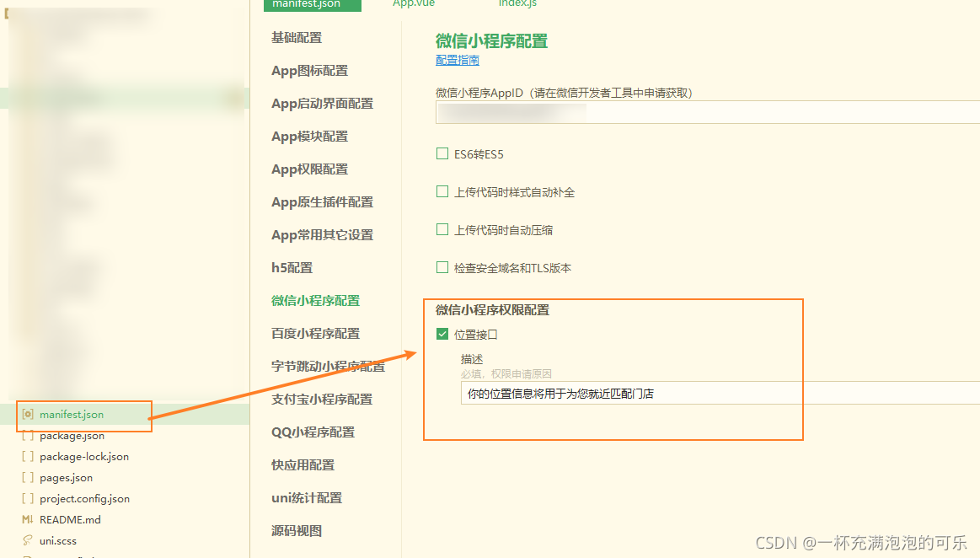
Task: Click the pages.json file icon
Action: [x=28, y=477]
